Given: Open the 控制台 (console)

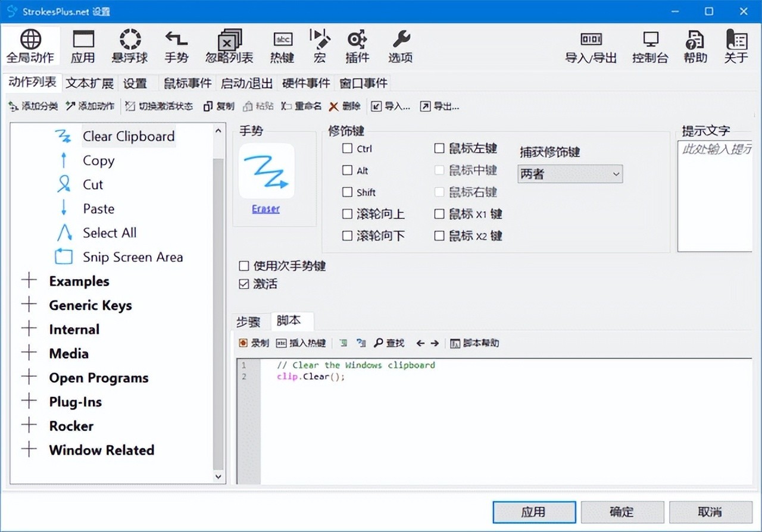Looking at the screenshot, I should point(650,46).
